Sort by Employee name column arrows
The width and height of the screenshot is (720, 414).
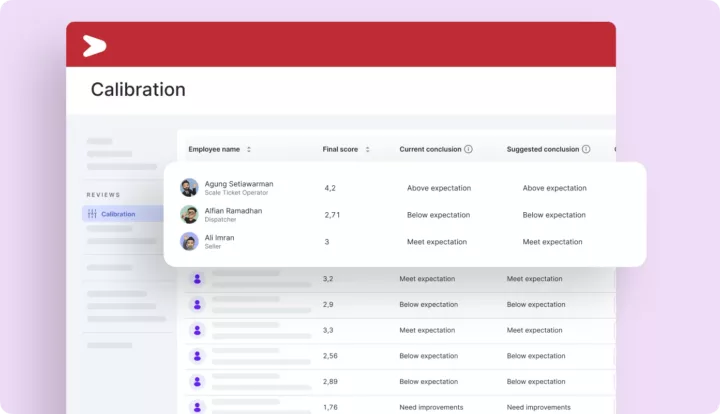[249, 149]
